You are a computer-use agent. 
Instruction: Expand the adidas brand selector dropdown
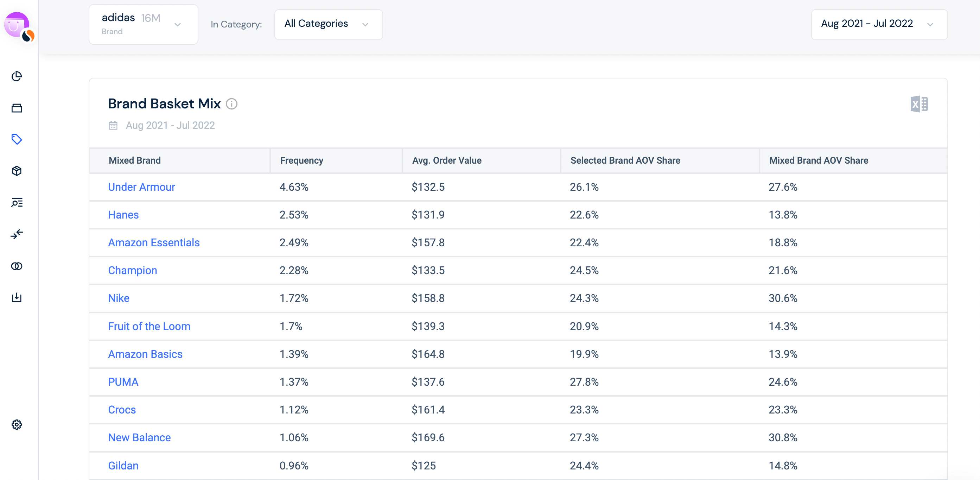[143, 24]
